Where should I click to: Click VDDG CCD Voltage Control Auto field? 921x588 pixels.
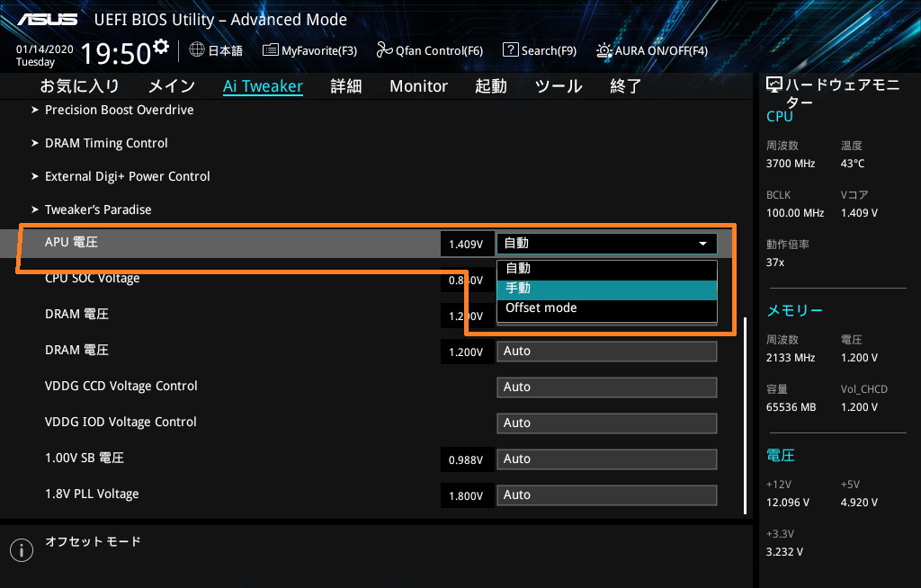coord(607,388)
